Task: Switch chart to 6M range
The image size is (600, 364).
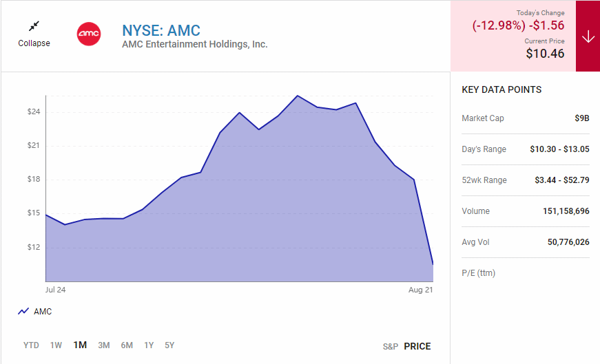Action: 127,345
